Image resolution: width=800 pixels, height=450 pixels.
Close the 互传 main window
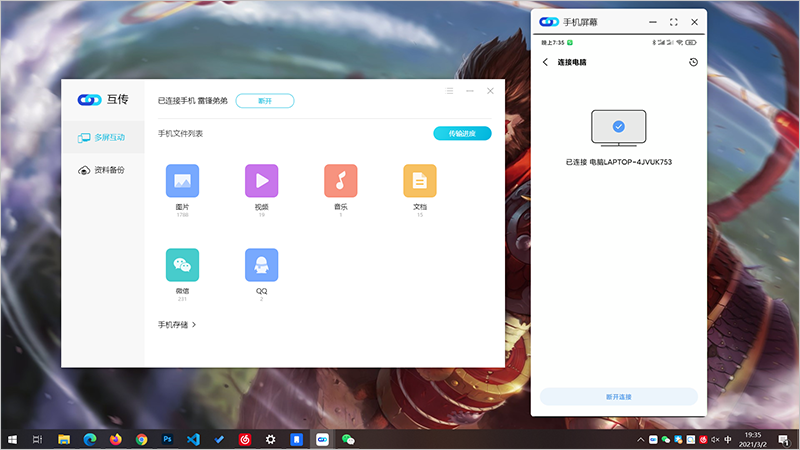tap(490, 91)
